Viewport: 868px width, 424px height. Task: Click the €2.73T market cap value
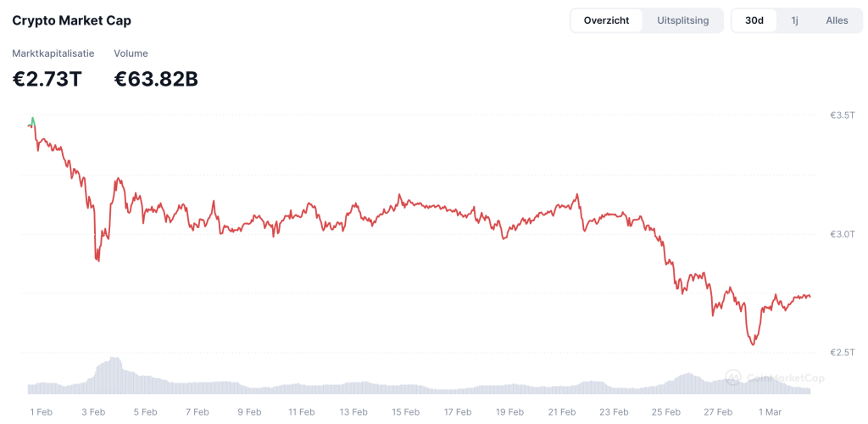tap(47, 80)
